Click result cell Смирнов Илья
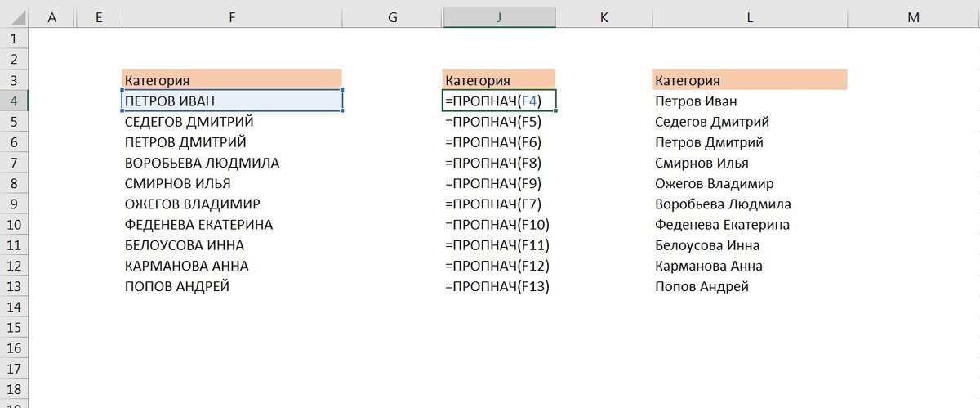Screen dimensions: 980x408 click(x=750, y=163)
